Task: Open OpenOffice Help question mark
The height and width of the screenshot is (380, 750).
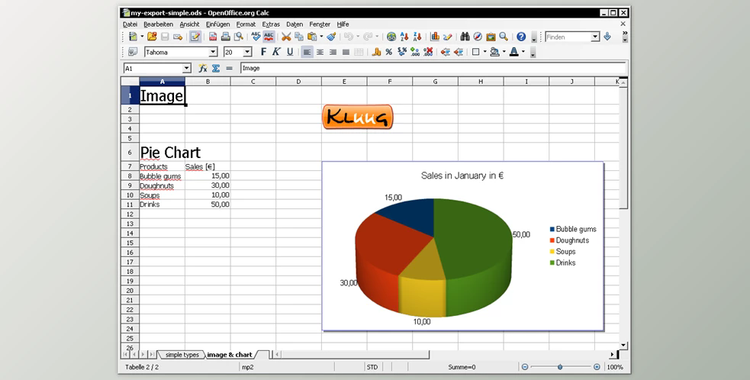Action: point(521,36)
